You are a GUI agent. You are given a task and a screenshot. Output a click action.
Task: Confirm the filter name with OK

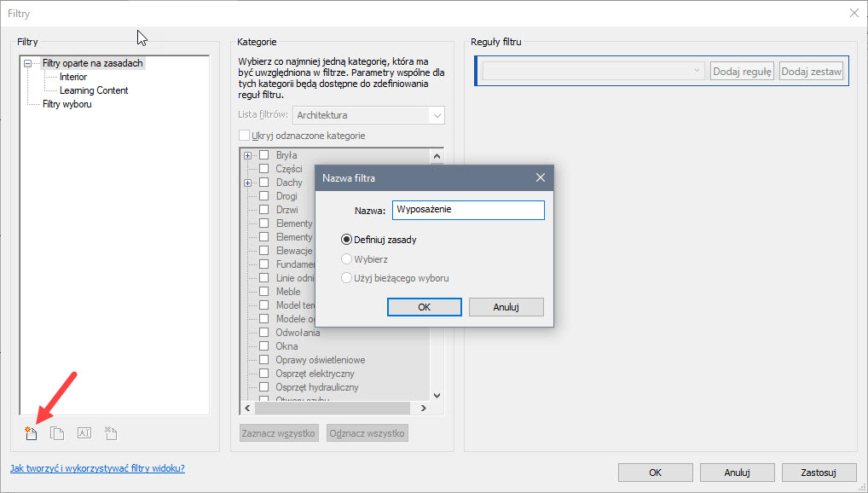point(424,307)
